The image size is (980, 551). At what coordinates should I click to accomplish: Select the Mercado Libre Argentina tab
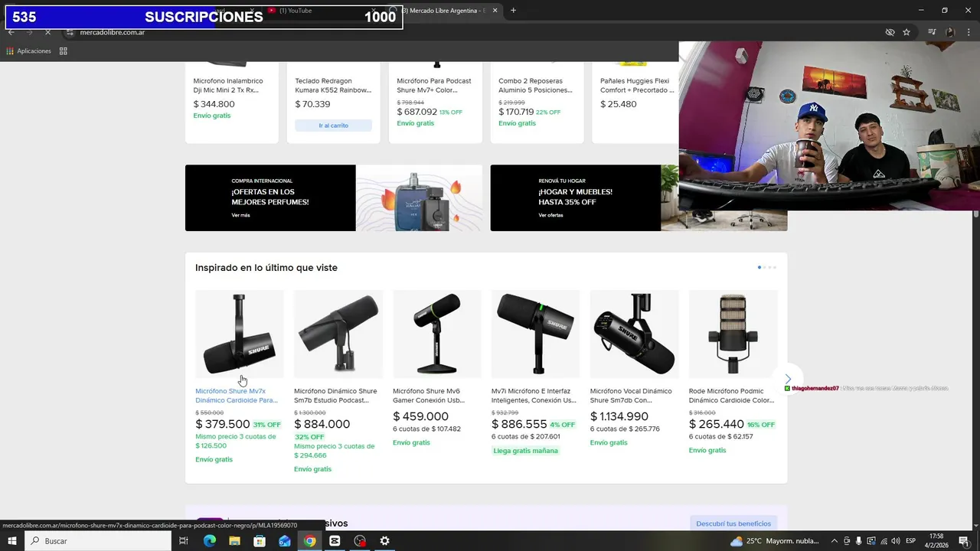(446, 11)
